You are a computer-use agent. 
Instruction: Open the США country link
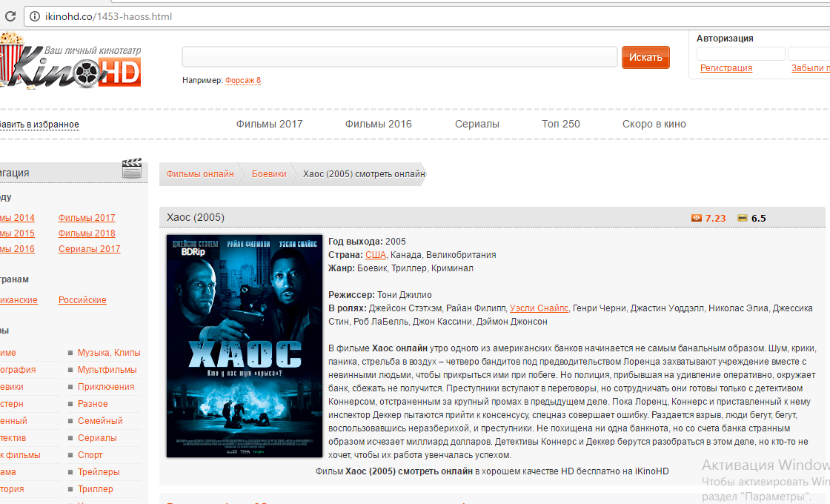(x=375, y=255)
